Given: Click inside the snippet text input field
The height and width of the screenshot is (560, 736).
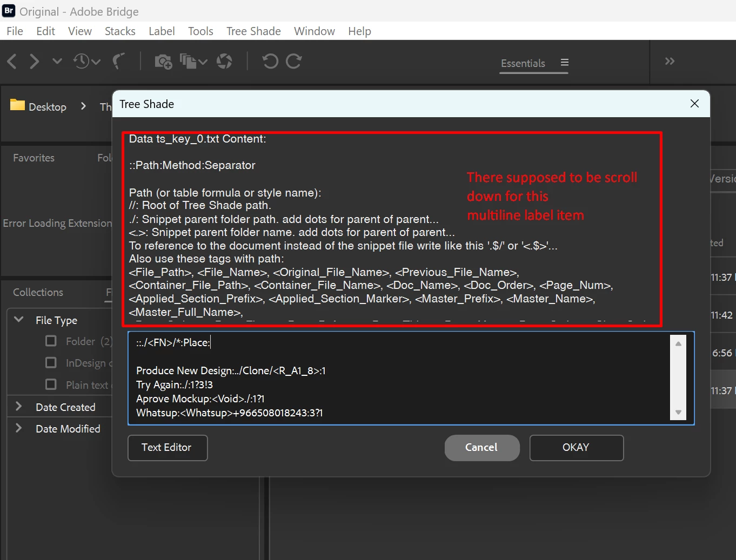Looking at the screenshot, I should pyautogui.click(x=411, y=378).
